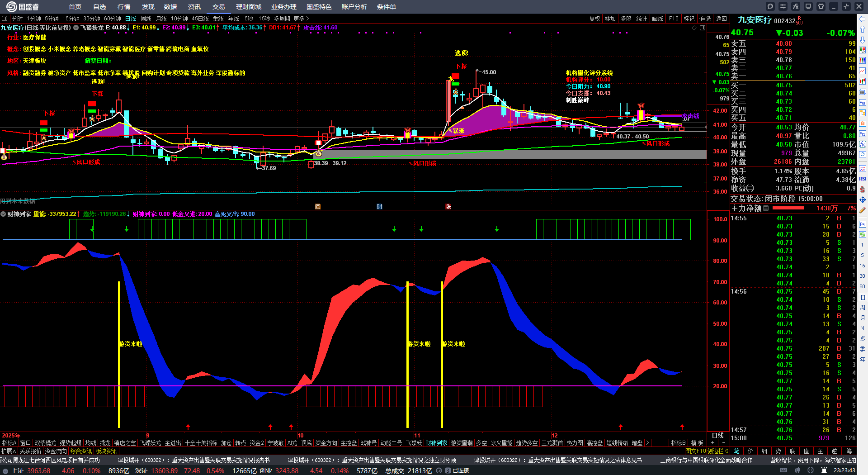Open the 首页 menu
Image resolution: width=868 pixels, height=475 pixels.
[75, 7]
